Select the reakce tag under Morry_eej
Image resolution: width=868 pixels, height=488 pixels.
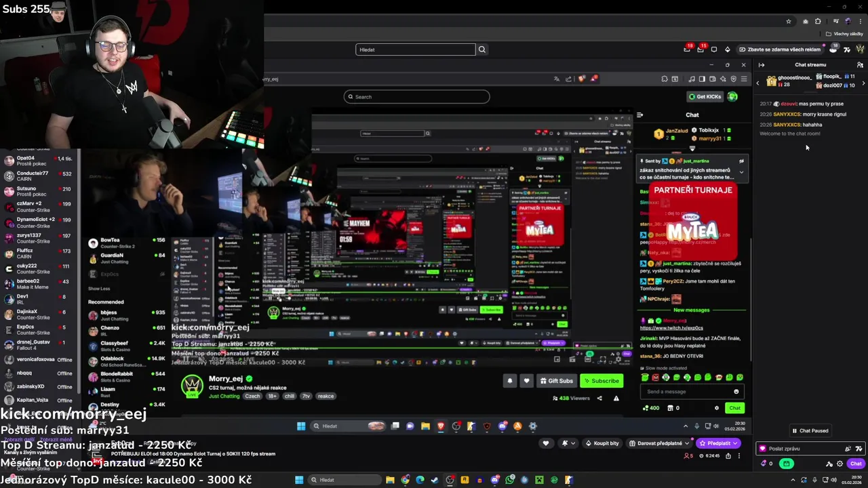coord(325,396)
